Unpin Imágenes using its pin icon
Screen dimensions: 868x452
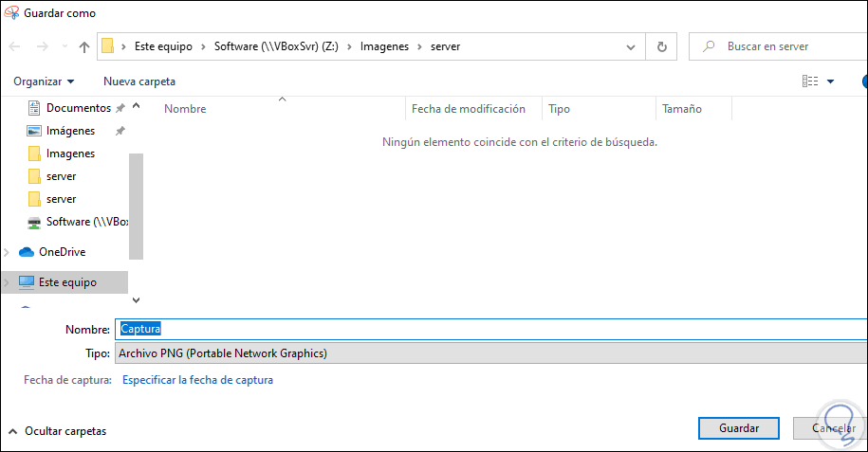coord(120,131)
